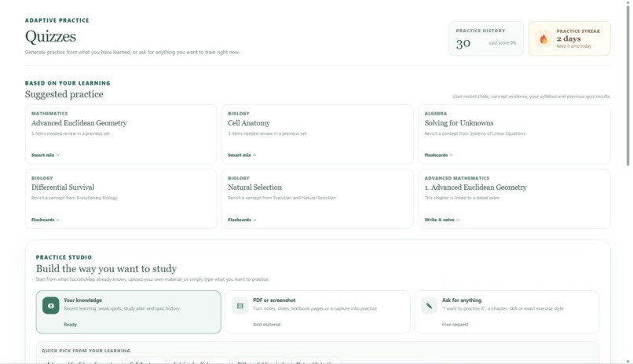The image size is (633, 364).
Task: Click the Quizzes page heading
Action: [50, 36]
